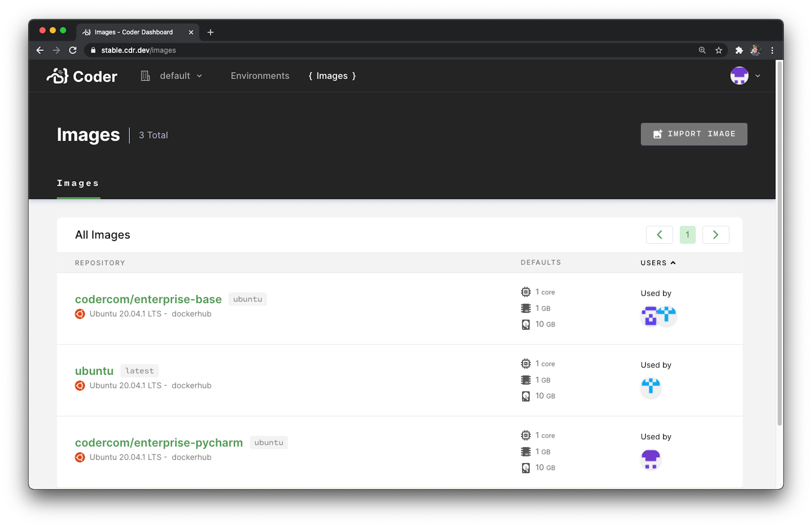Image resolution: width=812 pixels, height=527 pixels.
Task: Click the Coder logo in the header
Action: 82,76
